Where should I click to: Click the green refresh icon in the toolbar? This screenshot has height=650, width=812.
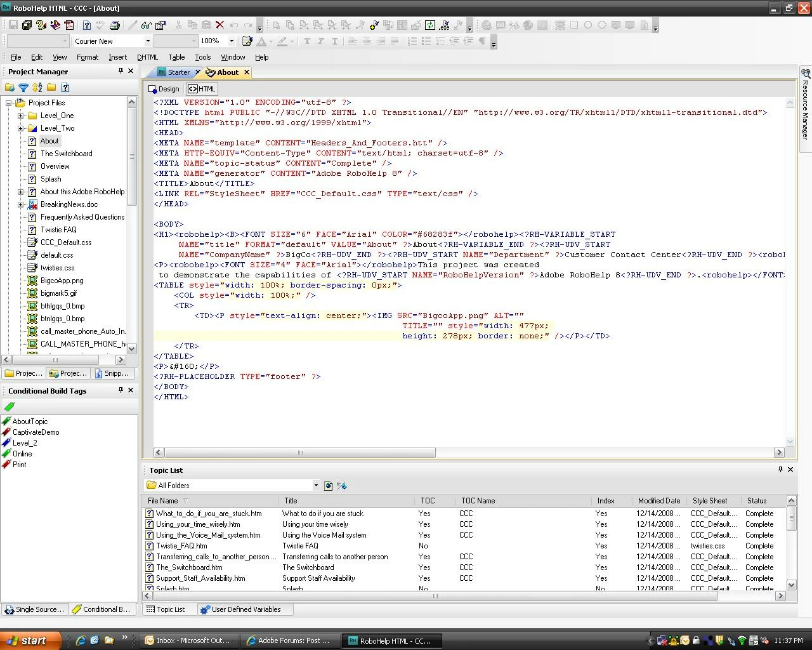pyautogui.click(x=429, y=25)
